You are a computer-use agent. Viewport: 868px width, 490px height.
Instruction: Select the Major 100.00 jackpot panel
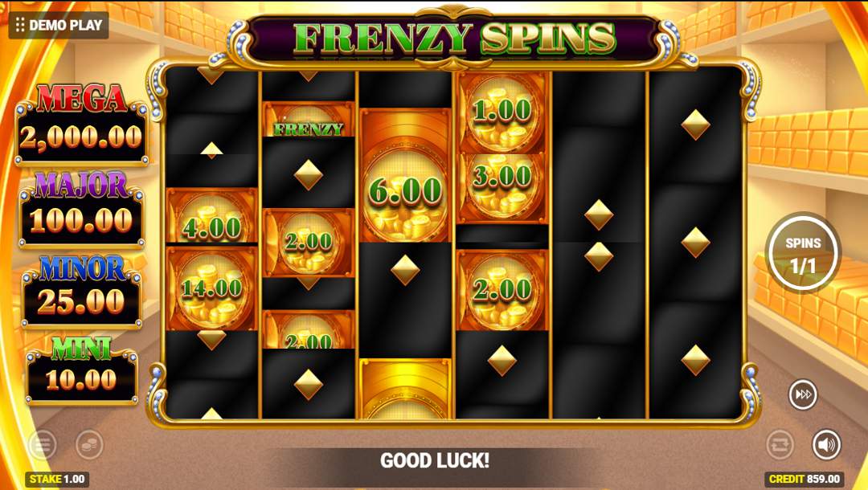82,210
